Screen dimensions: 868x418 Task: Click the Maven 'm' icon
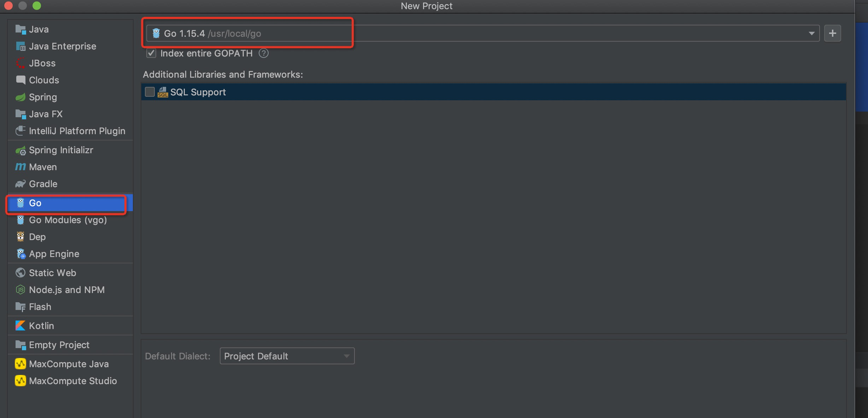[20, 167]
